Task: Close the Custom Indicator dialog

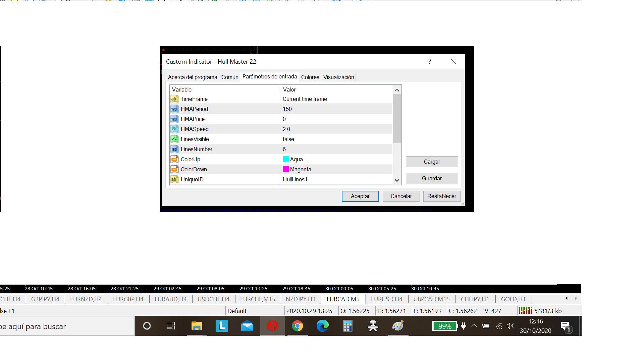Action: [453, 61]
